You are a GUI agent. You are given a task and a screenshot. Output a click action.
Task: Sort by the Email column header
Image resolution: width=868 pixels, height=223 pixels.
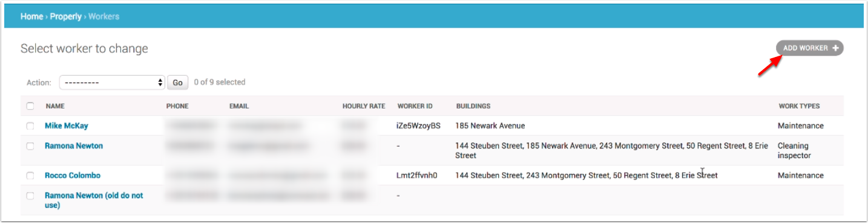[x=239, y=106]
